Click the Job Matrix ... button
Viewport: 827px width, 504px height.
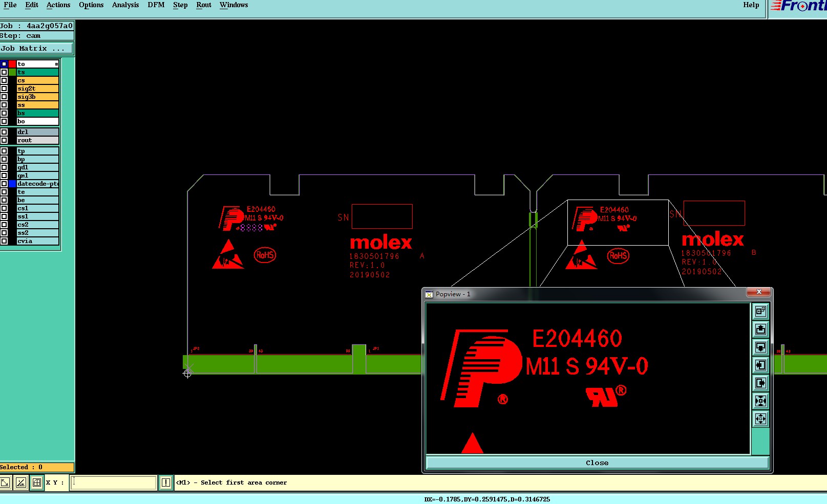coord(36,49)
